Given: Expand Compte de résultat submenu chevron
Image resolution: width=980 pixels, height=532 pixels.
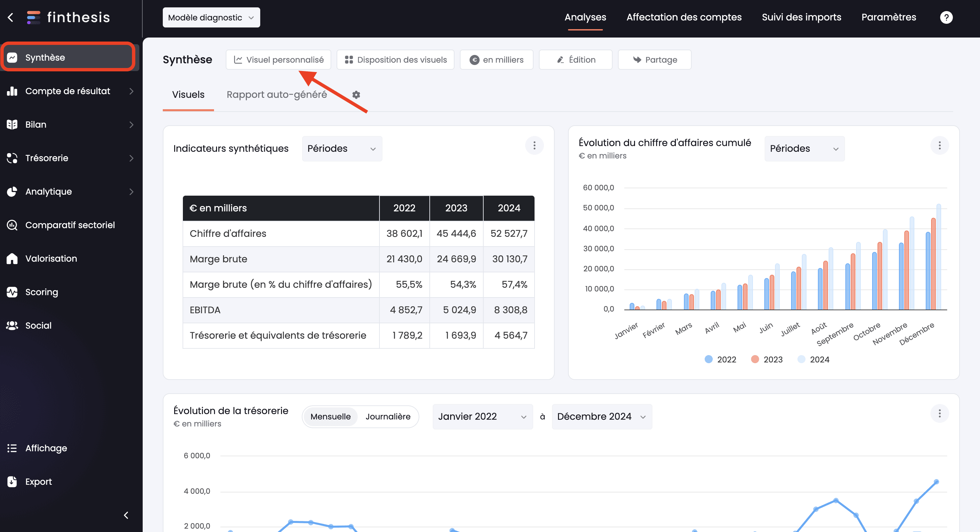Looking at the screenshot, I should tap(131, 91).
